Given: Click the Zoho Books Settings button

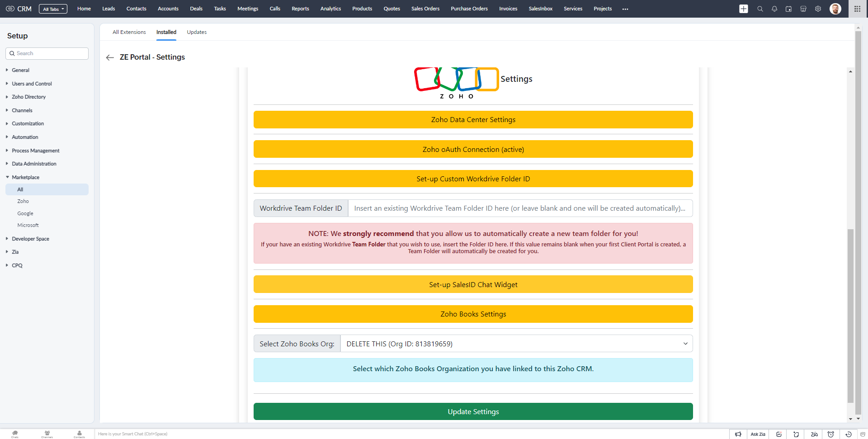Looking at the screenshot, I should click(x=473, y=314).
